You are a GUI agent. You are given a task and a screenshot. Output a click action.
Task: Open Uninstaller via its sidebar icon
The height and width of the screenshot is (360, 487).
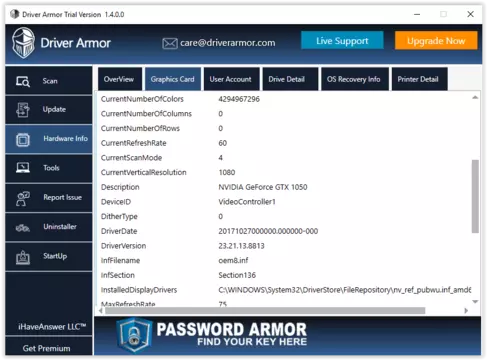(23, 228)
